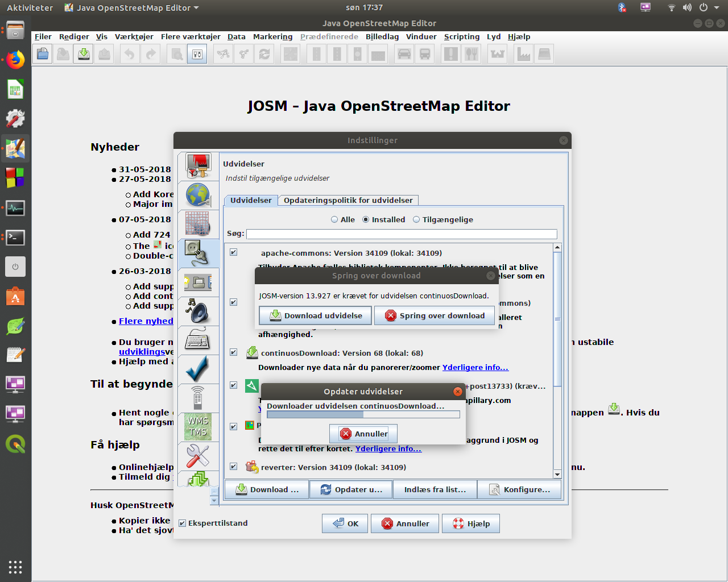The height and width of the screenshot is (582, 728).
Task: Toggle checkbox beside the green Mapillary icon
Action: click(x=233, y=385)
